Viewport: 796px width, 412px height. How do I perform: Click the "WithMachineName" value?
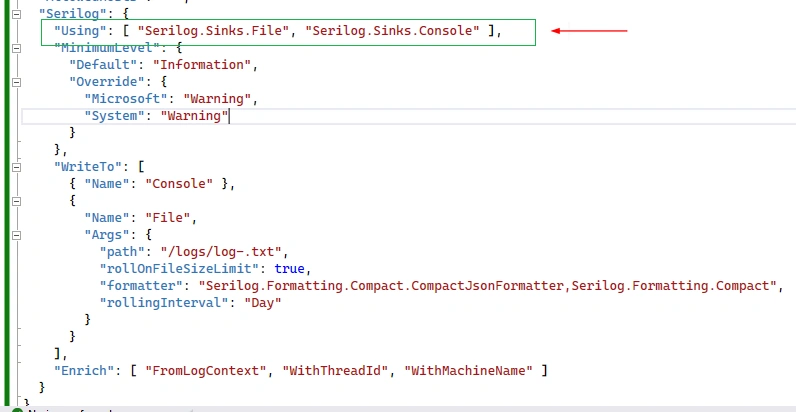pos(468,371)
